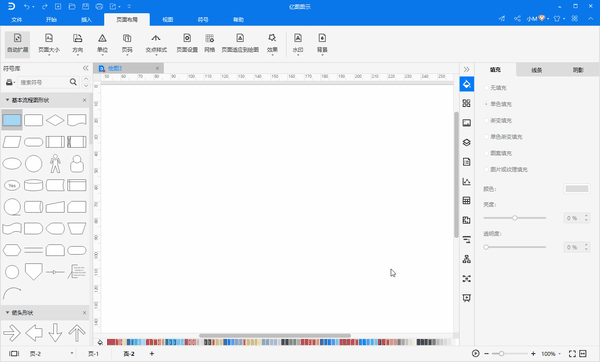This screenshot has width=600, height=362.
Task: Click the 透明度 transparency slider handle
Action: click(486, 247)
